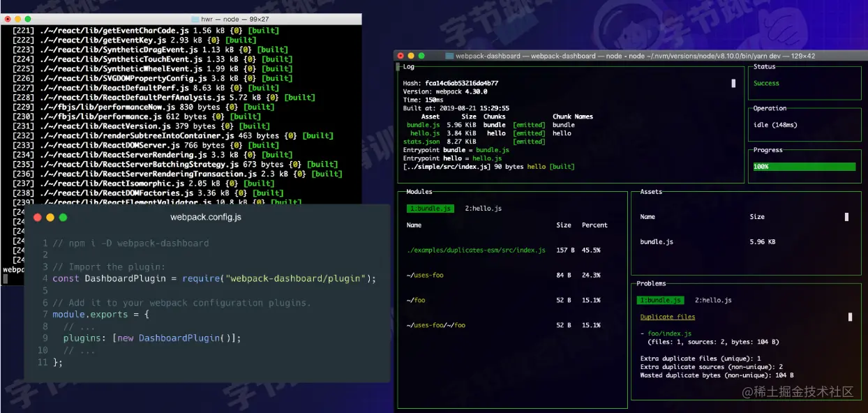Minimize the webpack-dashboard terminal window
This screenshot has height=413, width=868.
pyautogui.click(x=411, y=56)
